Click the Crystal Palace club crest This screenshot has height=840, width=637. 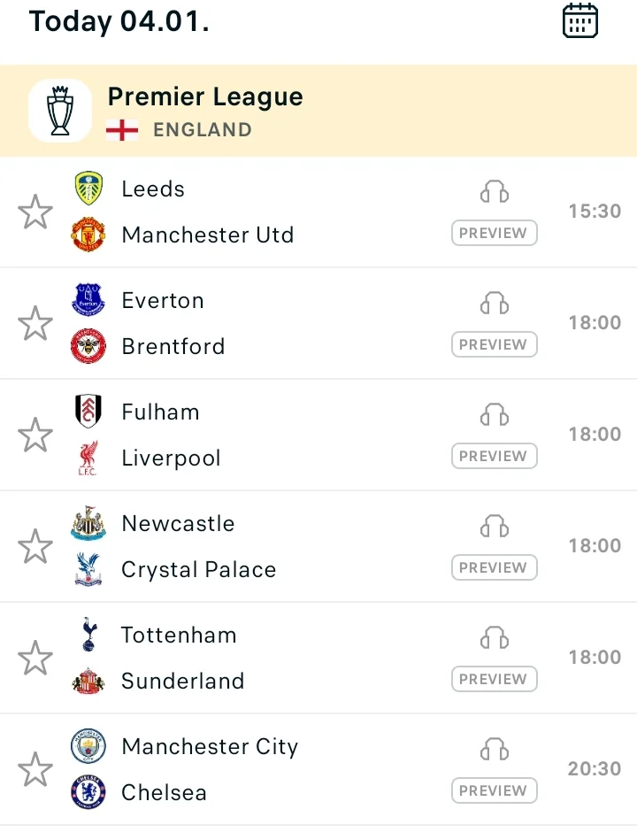point(88,569)
